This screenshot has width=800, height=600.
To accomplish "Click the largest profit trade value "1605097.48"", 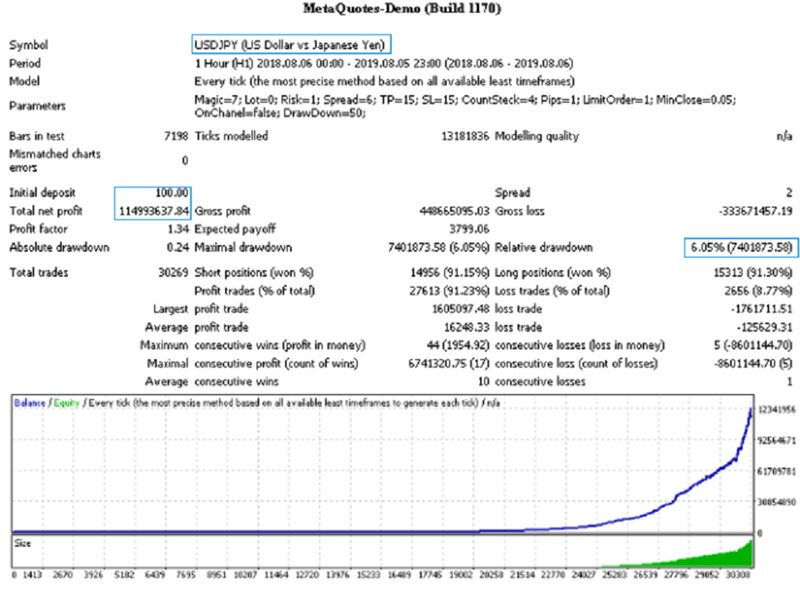I will tap(461, 309).
